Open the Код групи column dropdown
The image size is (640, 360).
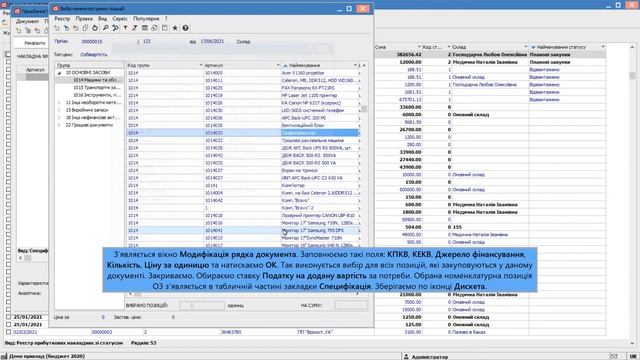201,65
